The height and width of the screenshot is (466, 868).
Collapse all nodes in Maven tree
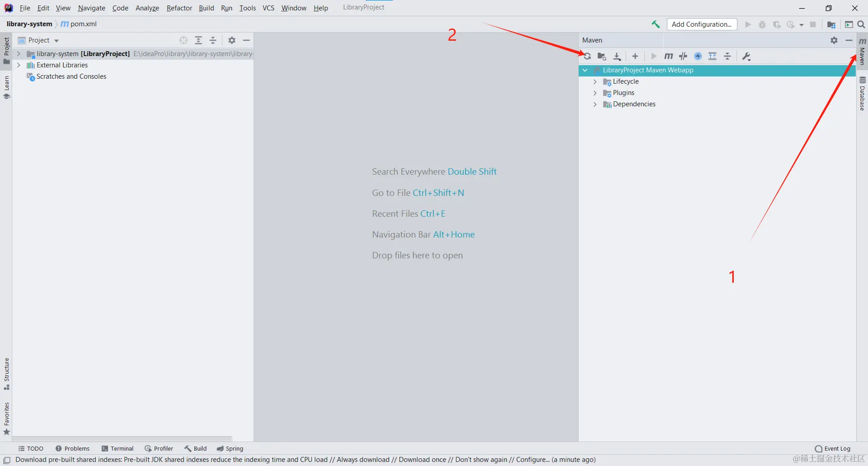[x=727, y=56]
